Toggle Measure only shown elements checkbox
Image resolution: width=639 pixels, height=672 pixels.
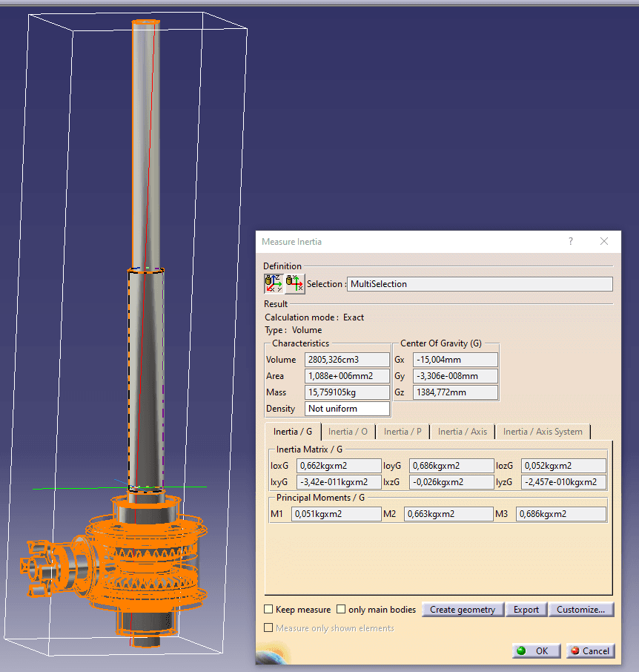pyautogui.click(x=269, y=628)
